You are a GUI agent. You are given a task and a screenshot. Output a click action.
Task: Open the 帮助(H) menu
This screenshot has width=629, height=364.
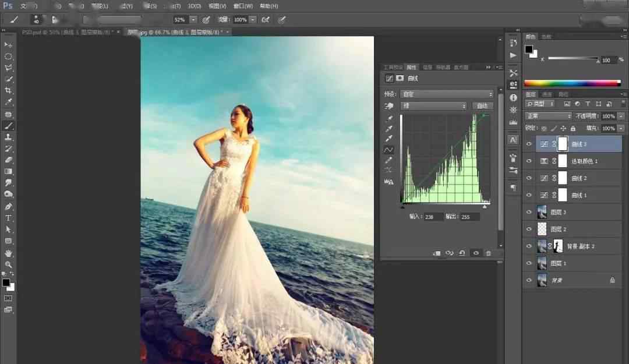pyautogui.click(x=268, y=6)
